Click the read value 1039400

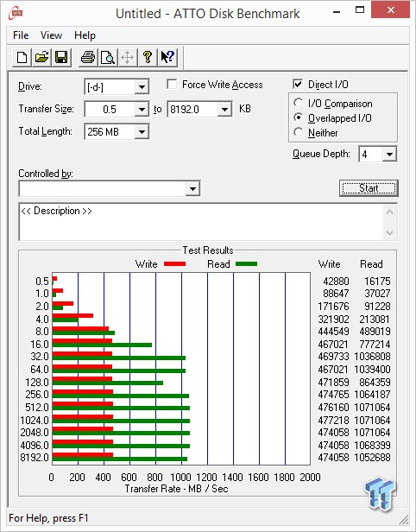pos(372,369)
